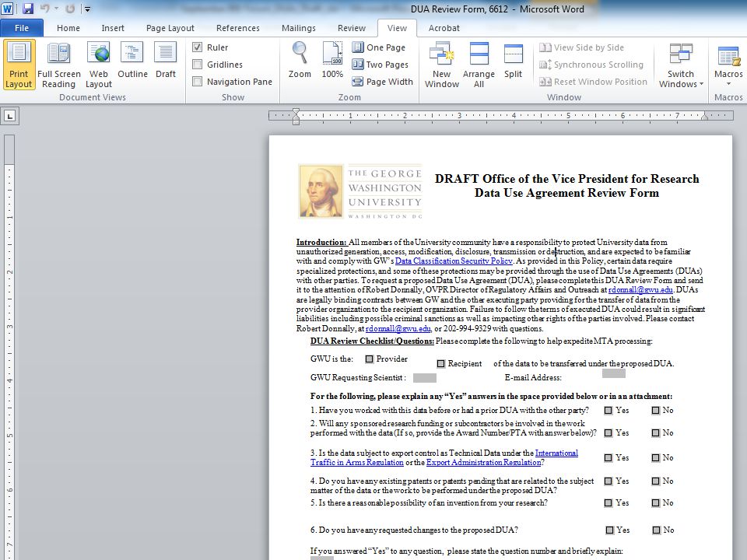Click the DUA Review Checklist/Questions heading
The image size is (747, 560).
click(x=372, y=341)
